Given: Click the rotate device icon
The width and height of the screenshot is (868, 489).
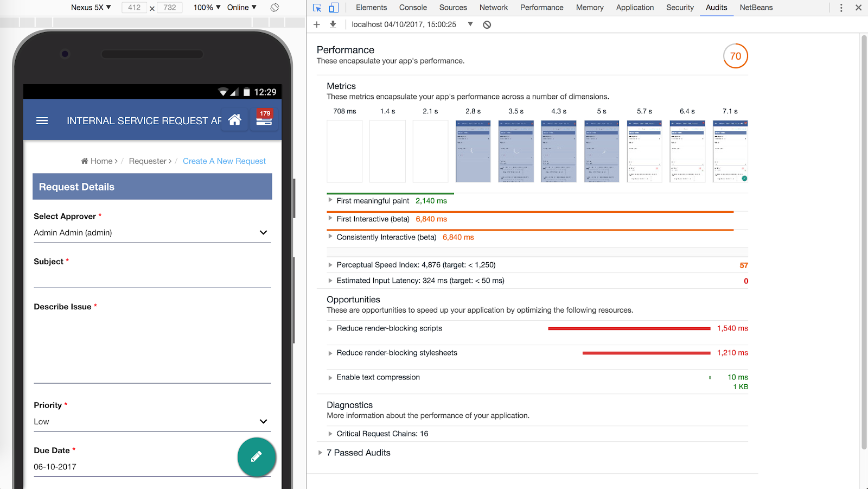Looking at the screenshot, I should [275, 8].
